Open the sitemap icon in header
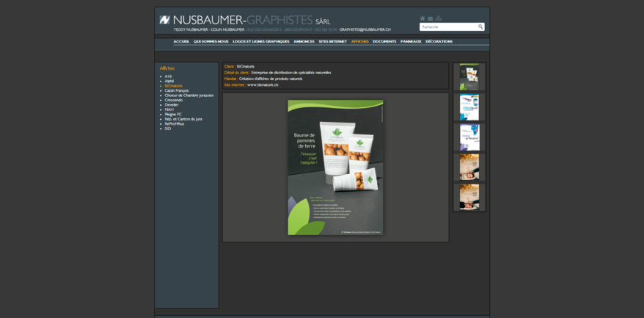Image resolution: width=644 pixels, height=318 pixels. pyautogui.click(x=439, y=18)
